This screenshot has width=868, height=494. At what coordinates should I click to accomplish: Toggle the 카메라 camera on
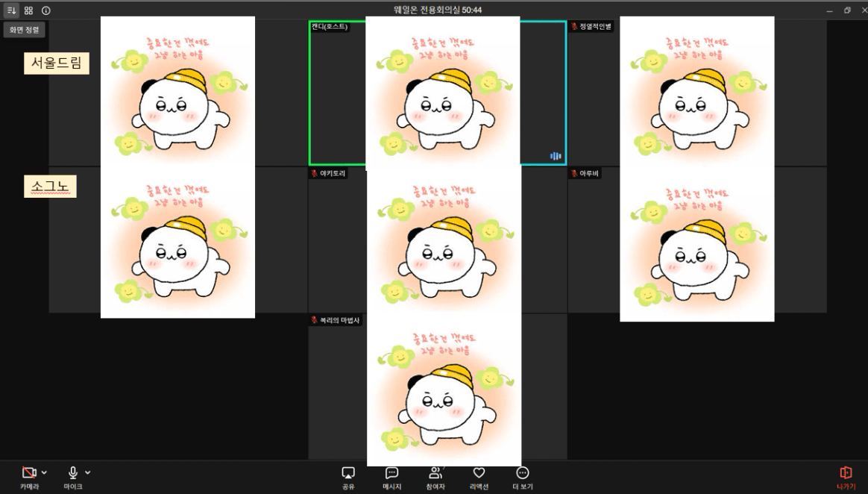(29, 478)
